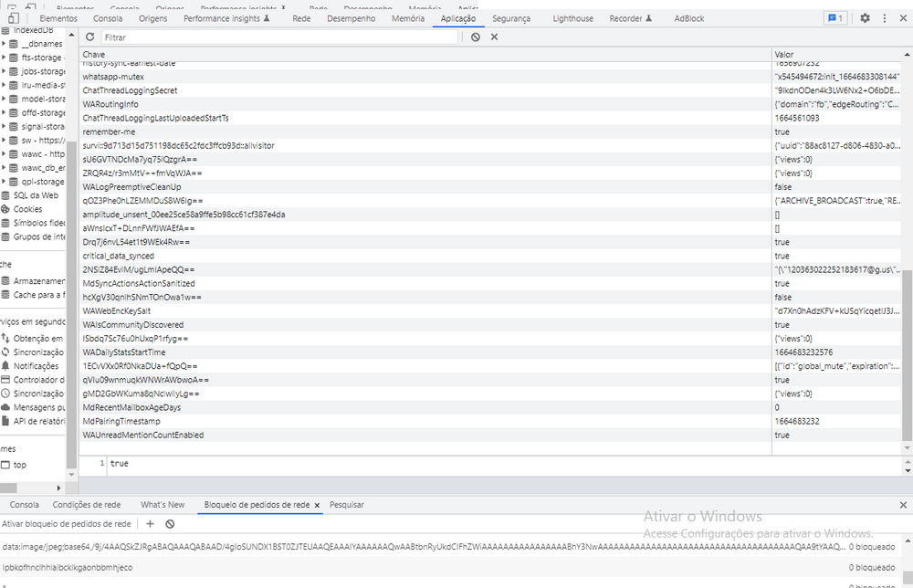Expand the model-storage database node
The height and width of the screenshot is (588, 913).
click(4, 99)
